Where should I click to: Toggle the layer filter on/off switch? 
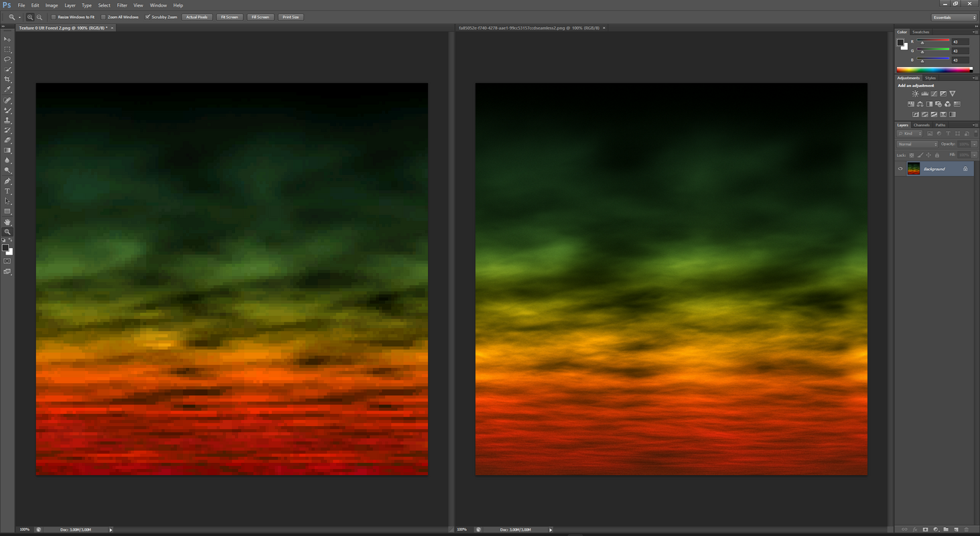pos(975,133)
